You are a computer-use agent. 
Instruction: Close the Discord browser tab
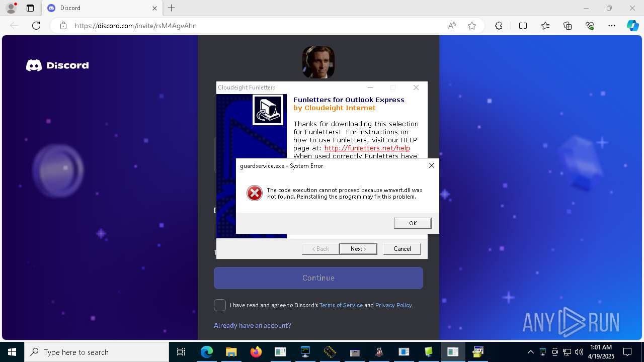[x=154, y=8]
